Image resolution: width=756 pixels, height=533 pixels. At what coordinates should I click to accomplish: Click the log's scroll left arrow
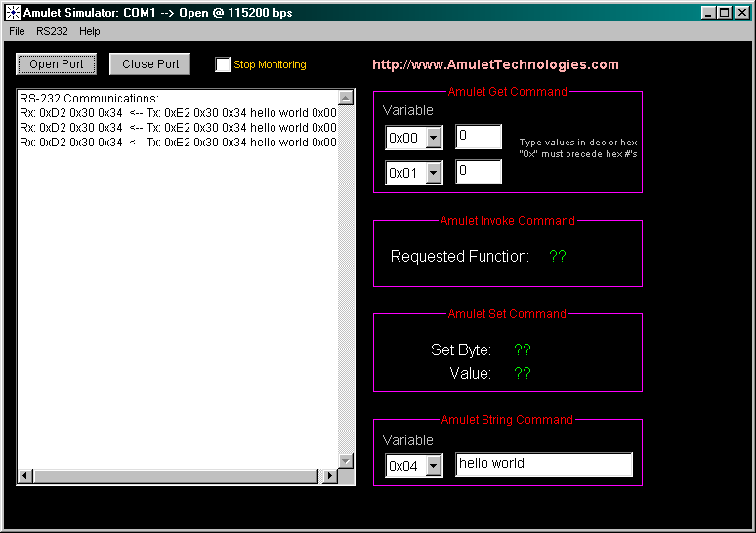pos(25,476)
